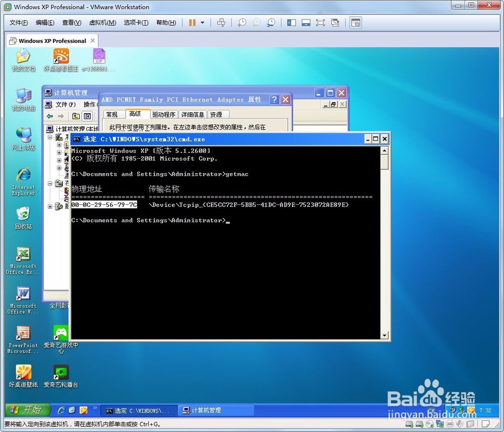The height and width of the screenshot is (432, 504).
Task: Click the PowerPoint desktop shortcut
Action: pos(23,340)
